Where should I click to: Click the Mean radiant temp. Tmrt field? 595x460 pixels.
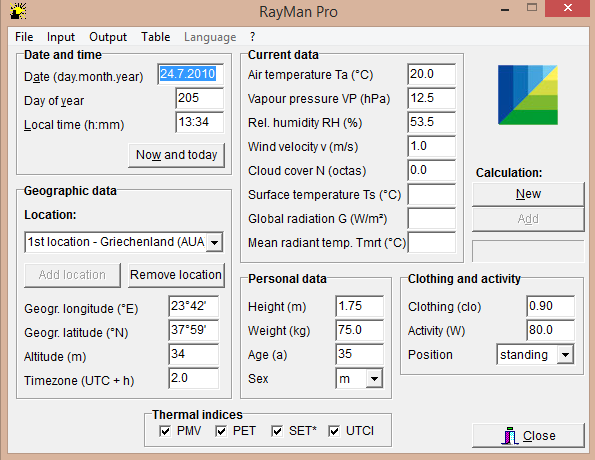pos(431,243)
